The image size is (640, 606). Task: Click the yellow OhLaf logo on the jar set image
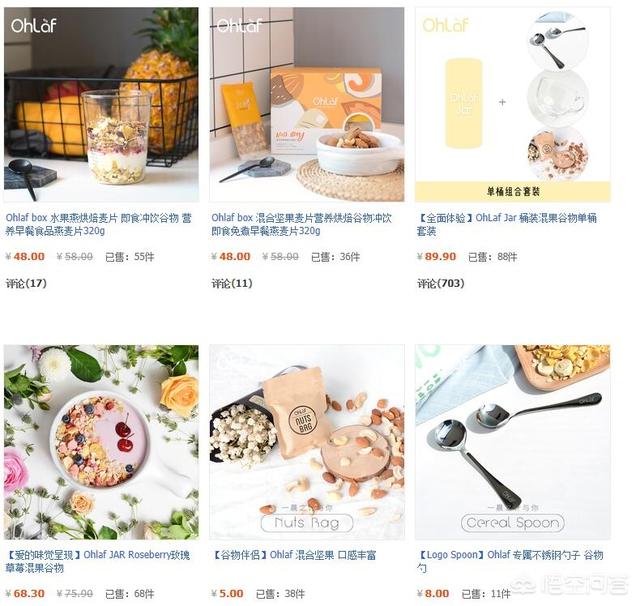(x=445, y=25)
